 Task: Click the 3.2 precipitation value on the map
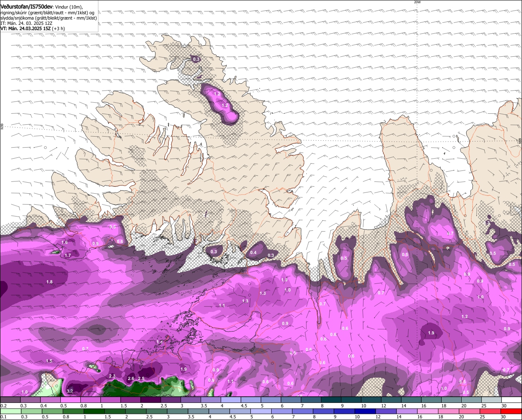tap(70, 391)
